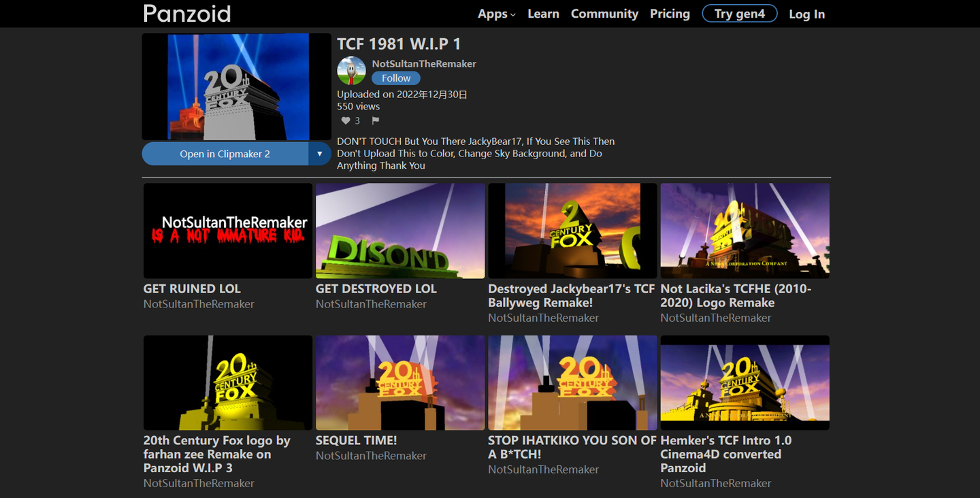980x498 pixels.
Task: Open SEQUEL TIME! thumbnail
Action: (400, 382)
